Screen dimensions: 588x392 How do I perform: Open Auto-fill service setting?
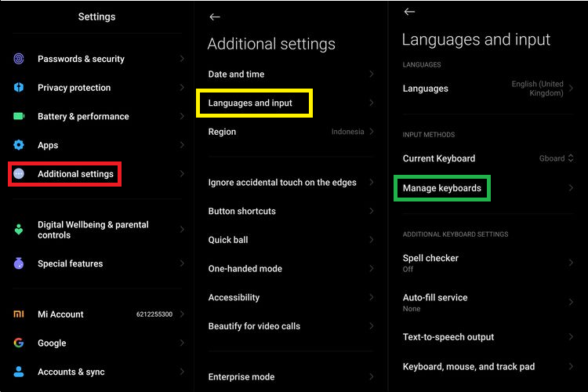click(488, 303)
